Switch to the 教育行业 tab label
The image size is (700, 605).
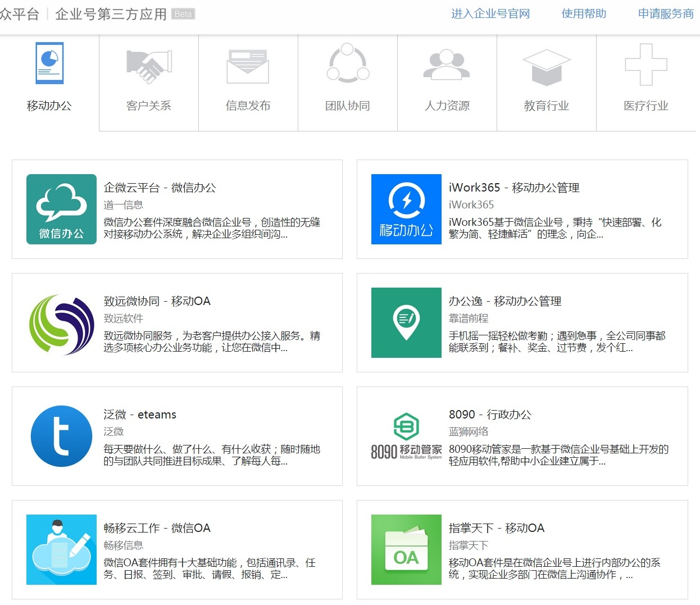547,106
